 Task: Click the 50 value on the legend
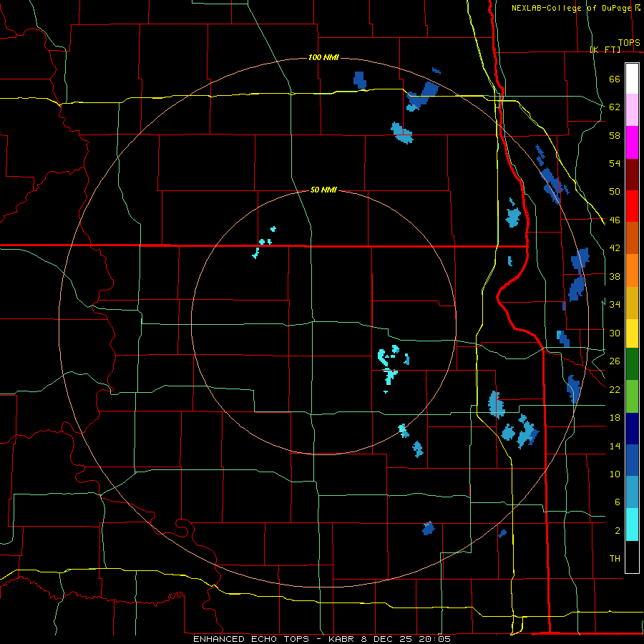615,192
